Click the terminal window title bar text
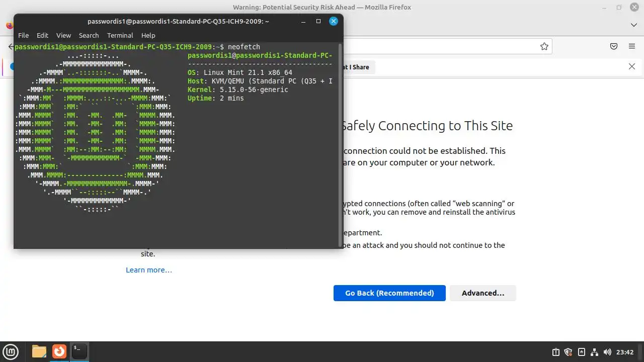This screenshot has width=644, height=362. pyautogui.click(x=178, y=21)
